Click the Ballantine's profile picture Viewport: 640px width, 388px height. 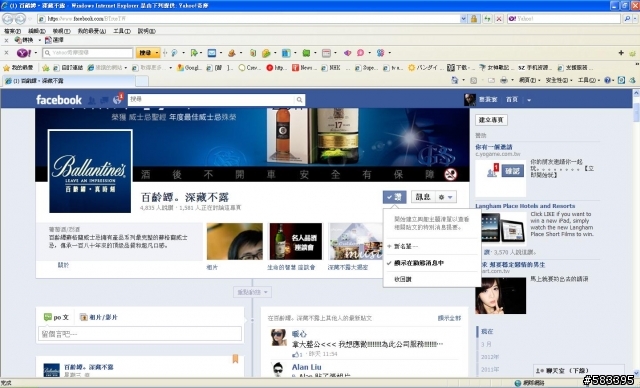pyautogui.click(x=90, y=171)
